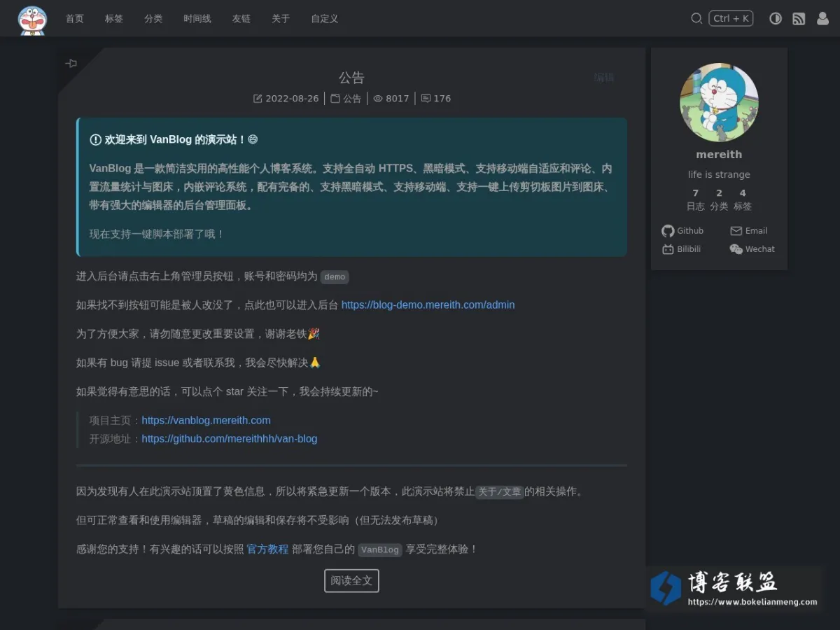
Task: Open the 公告 post title
Action: click(351, 77)
